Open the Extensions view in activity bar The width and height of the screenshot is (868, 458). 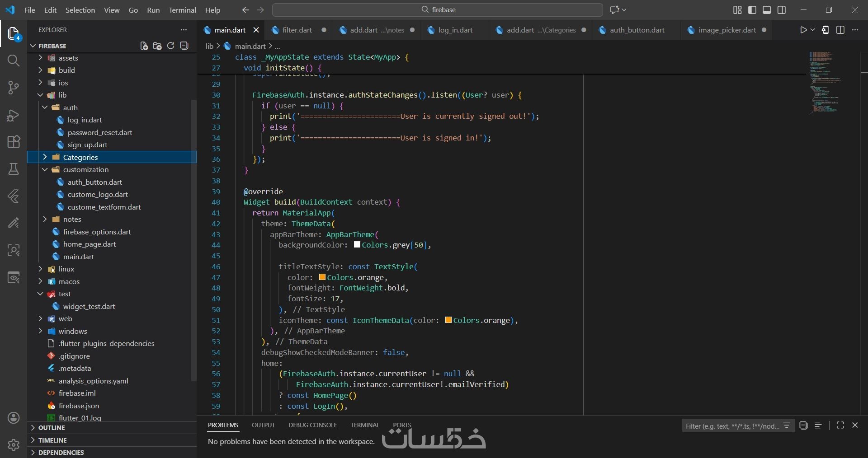coord(14,142)
